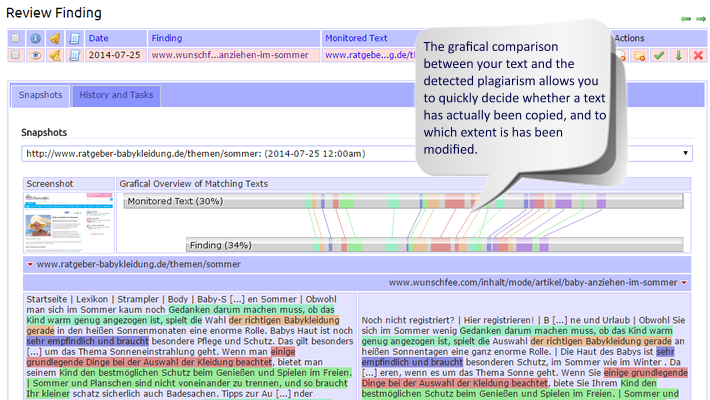The height and width of the screenshot is (400, 710).
Task: Click orange highlighted 'der richtigen Babykleidung' in left text
Action: point(284,320)
